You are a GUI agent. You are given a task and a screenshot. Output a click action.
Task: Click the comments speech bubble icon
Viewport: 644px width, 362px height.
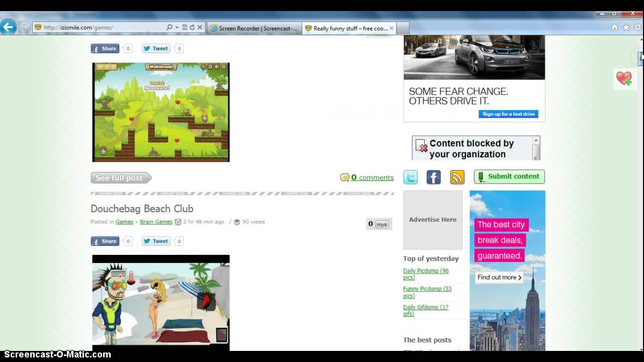(345, 177)
